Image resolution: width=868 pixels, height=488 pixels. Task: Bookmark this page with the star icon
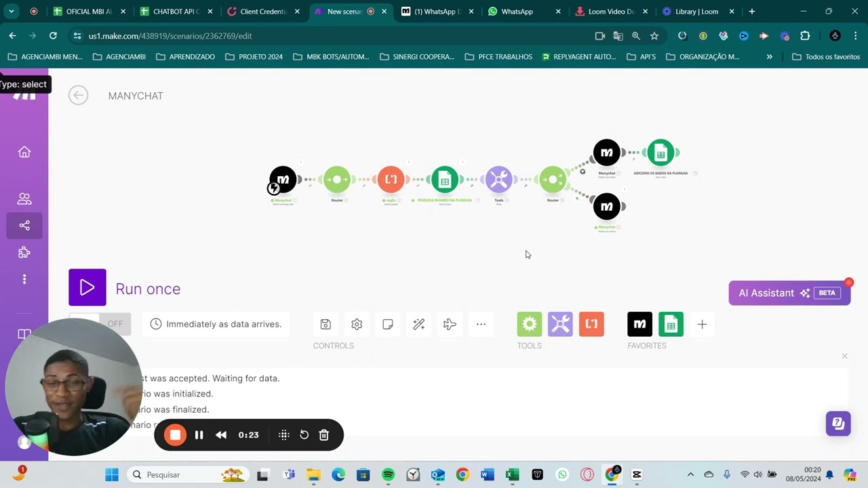pyautogui.click(x=654, y=36)
